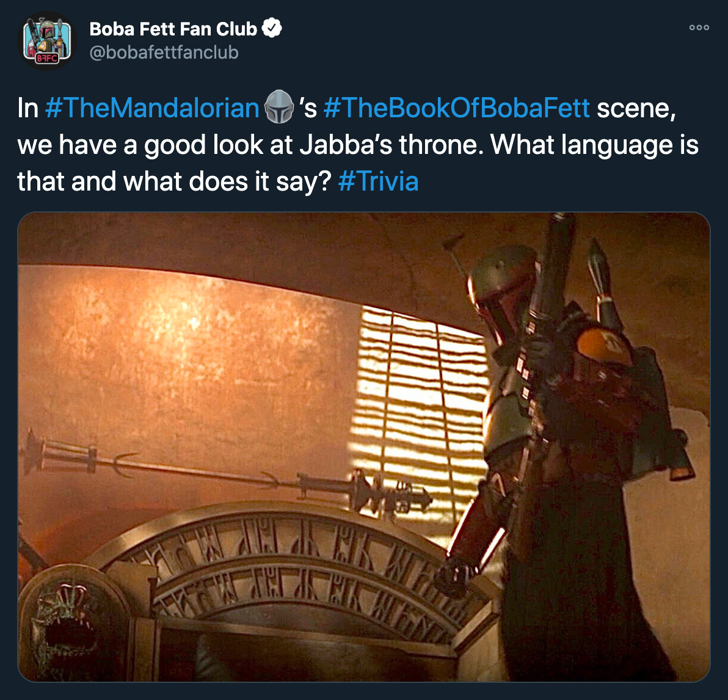Click the Mandalorian helmet emoji
The height and width of the screenshot is (700, 728).
[279, 107]
